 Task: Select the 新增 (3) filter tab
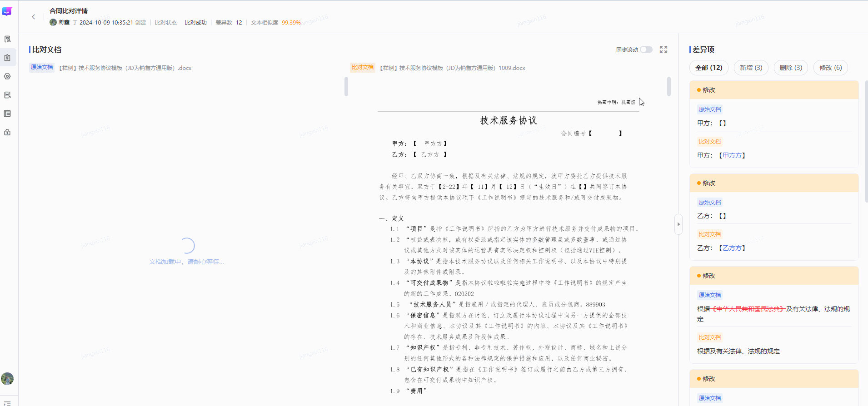[x=751, y=68]
